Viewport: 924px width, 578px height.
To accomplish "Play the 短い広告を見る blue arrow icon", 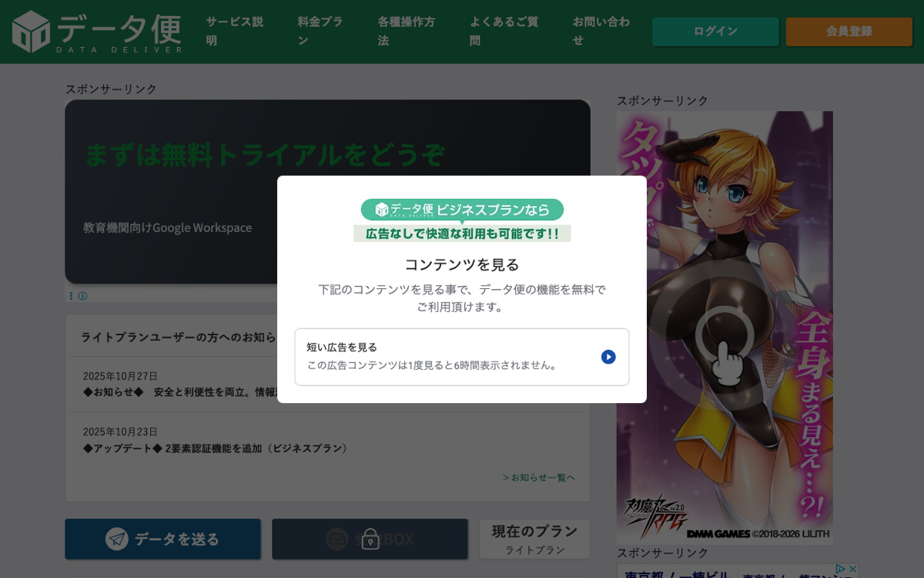I will click(608, 357).
